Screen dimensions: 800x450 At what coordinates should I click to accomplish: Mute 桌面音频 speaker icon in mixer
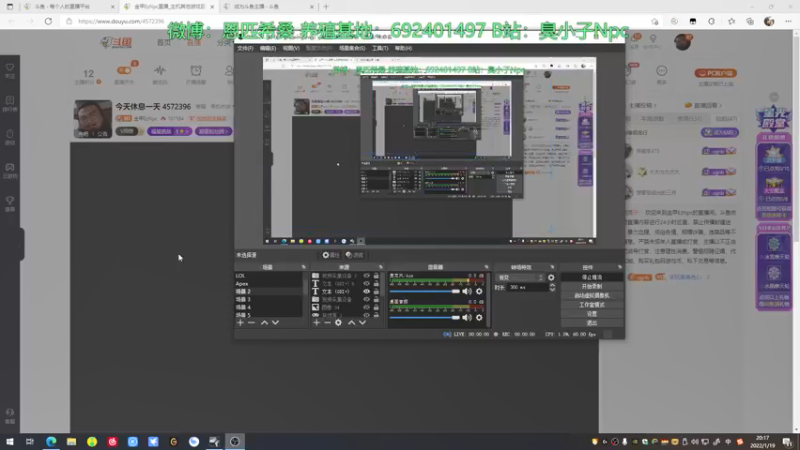click(467, 317)
